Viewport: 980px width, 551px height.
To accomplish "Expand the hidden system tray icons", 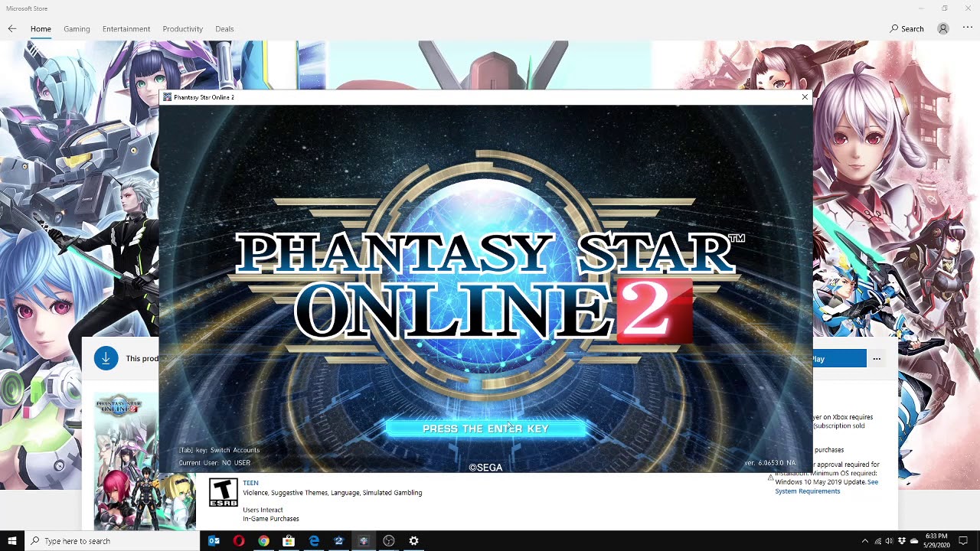I will click(x=864, y=541).
